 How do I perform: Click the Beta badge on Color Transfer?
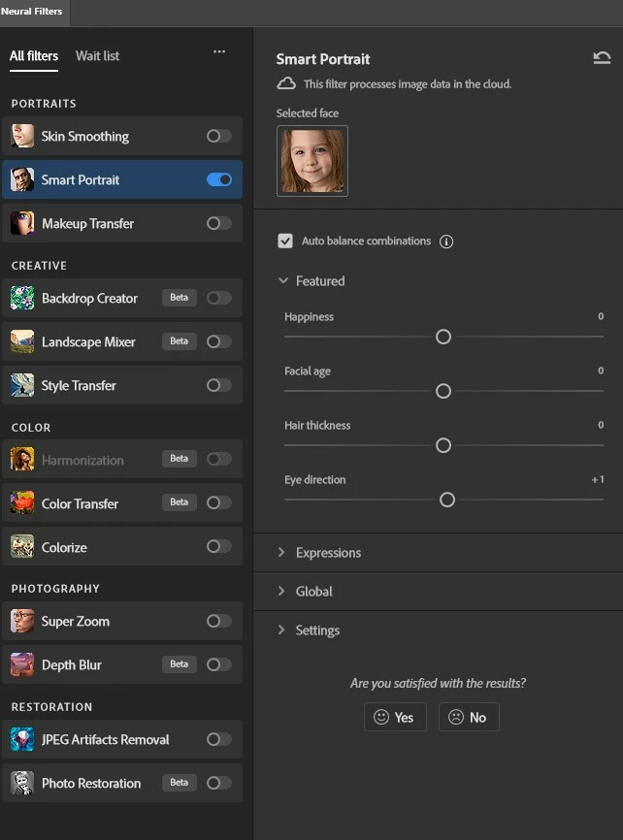(180, 502)
